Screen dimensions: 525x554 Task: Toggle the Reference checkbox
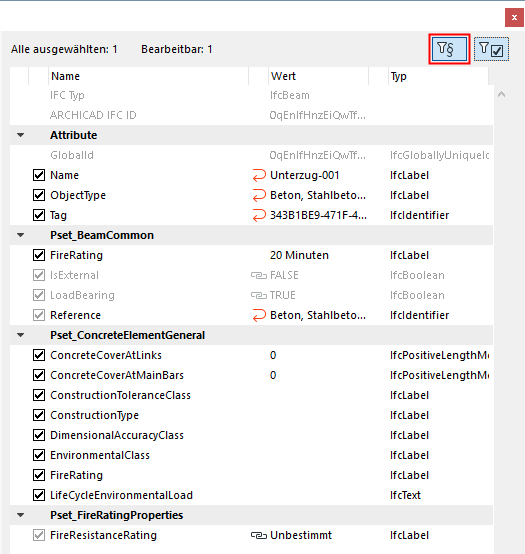point(39,315)
